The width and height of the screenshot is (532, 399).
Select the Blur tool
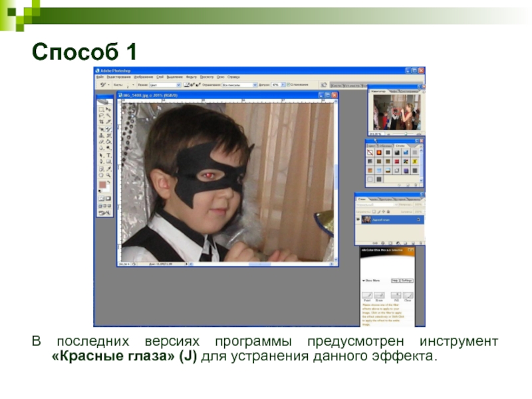[x=101, y=148]
